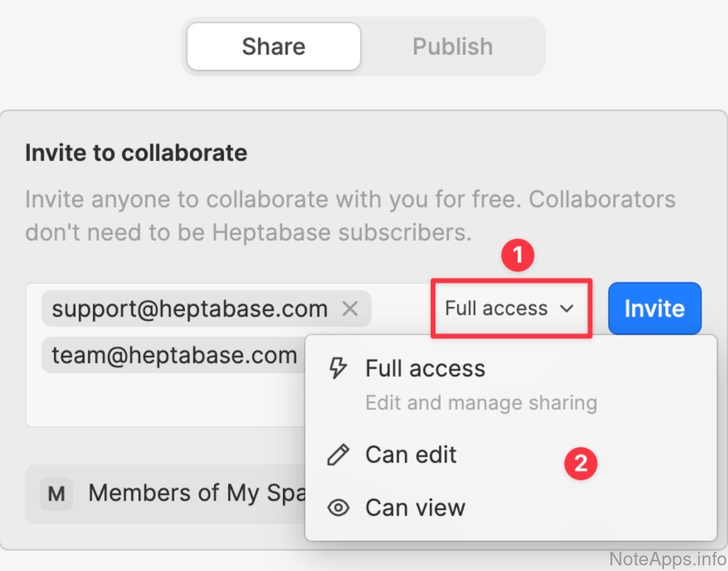728x571 pixels.
Task: Pick the Can view permission option
Action: (x=415, y=508)
